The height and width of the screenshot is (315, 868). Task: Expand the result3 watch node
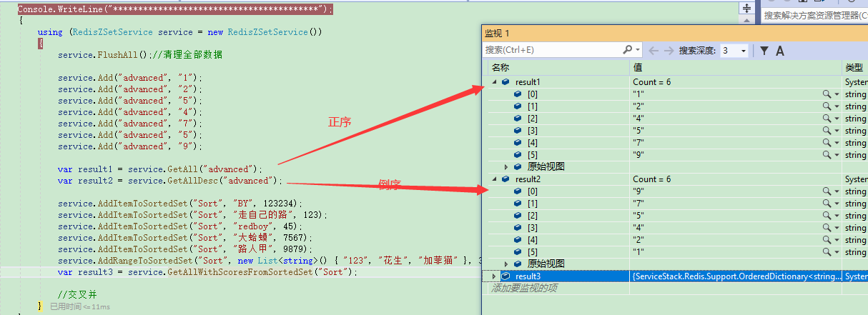tap(494, 276)
